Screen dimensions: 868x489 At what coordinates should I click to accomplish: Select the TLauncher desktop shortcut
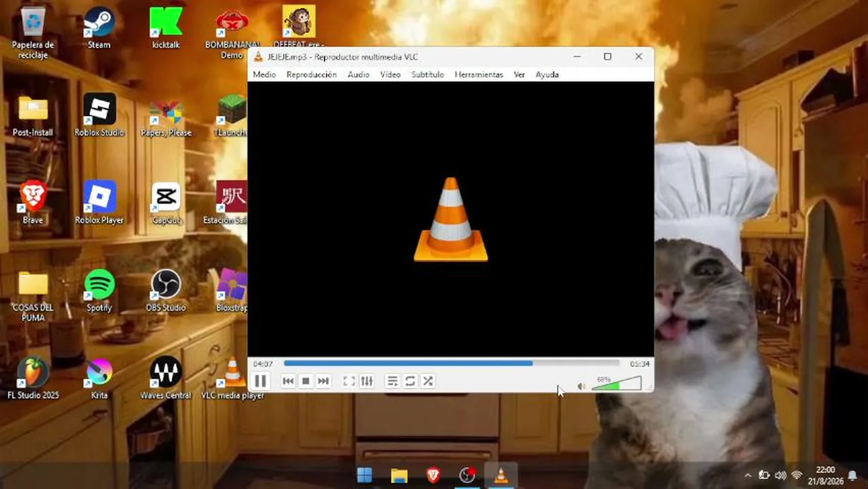(x=231, y=116)
